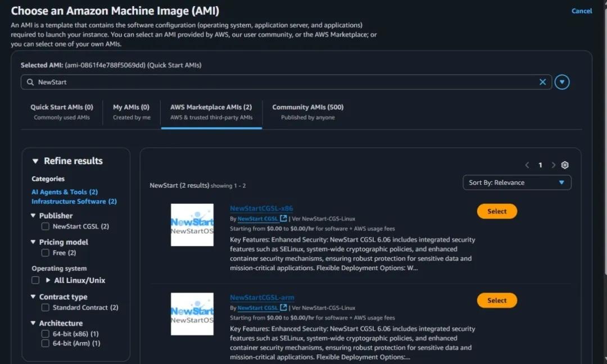Screen dimensions: 607x364
Task: Click NewStartOS logo thumbnail for NewStartCGSL-arm
Action: (x=192, y=313)
